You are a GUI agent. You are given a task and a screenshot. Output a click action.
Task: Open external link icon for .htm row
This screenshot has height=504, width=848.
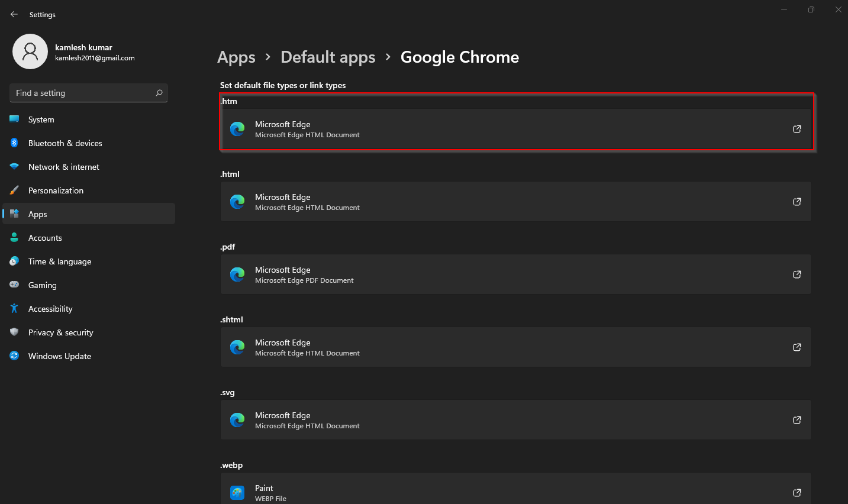(x=797, y=129)
